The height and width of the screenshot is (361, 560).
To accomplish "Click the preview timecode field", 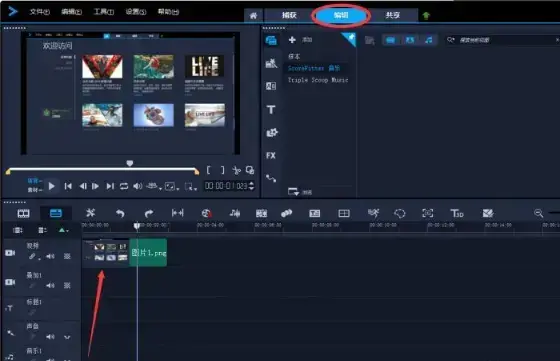I will [x=226, y=186].
